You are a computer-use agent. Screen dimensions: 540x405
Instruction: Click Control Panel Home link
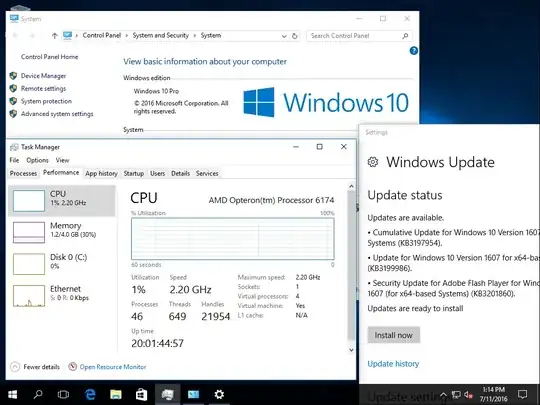pos(49,57)
